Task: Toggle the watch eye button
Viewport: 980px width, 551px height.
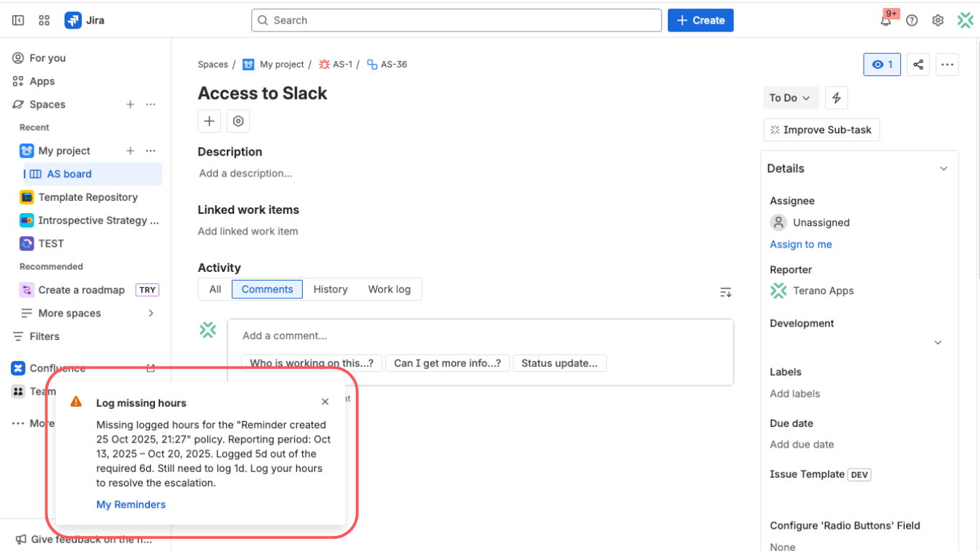Action: 882,65
